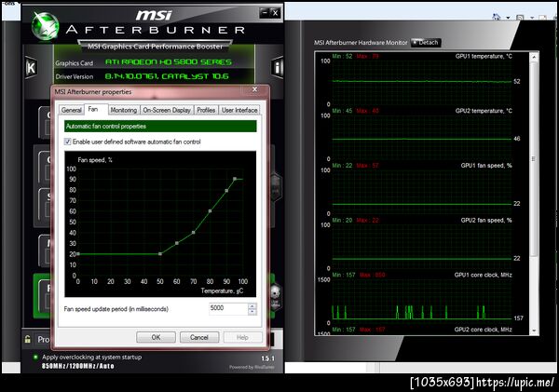Click "MSI Afterburner Hardware Monitor" title

click(x=361, y=43)
